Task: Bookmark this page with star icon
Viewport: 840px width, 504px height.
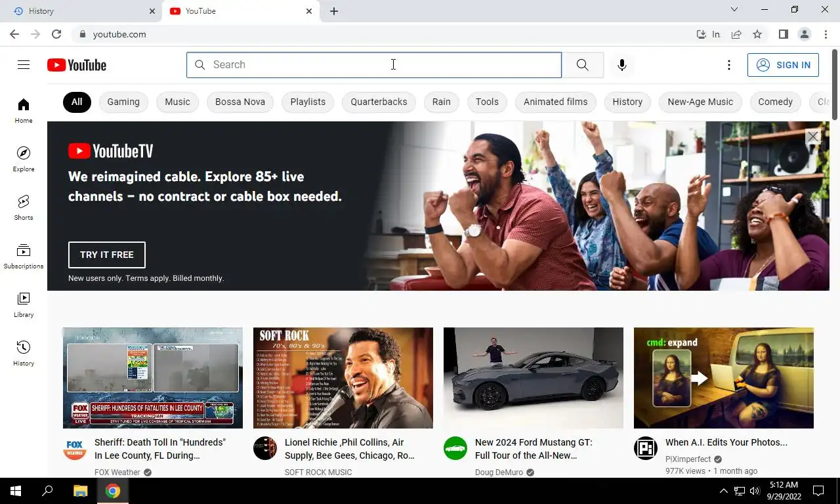Action: (757, 34)
